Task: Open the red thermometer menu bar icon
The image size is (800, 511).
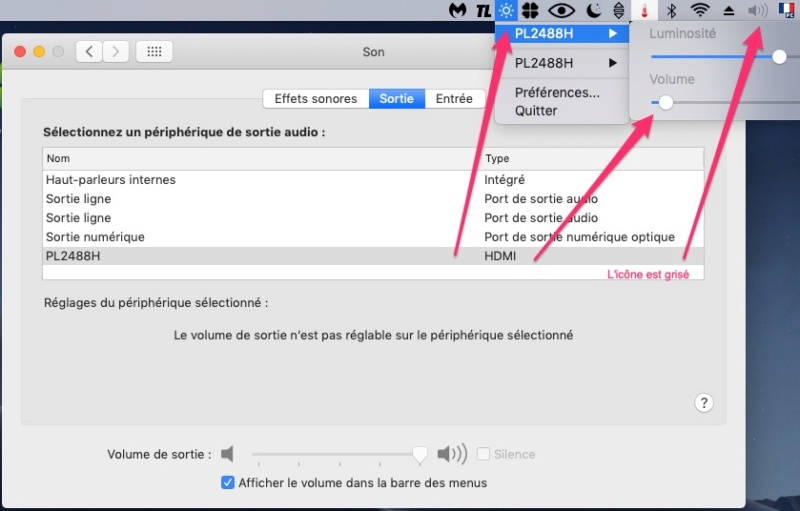Action: [x=644, y=10]
